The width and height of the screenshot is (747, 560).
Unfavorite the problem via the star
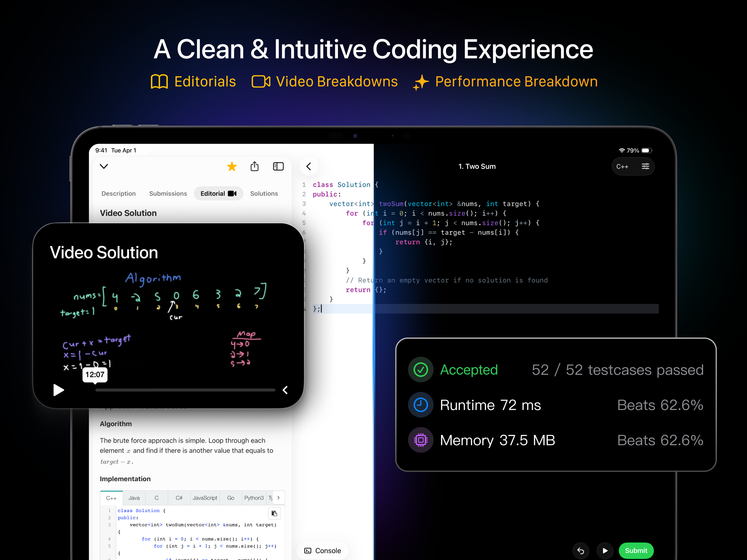[x=232, y=166]
